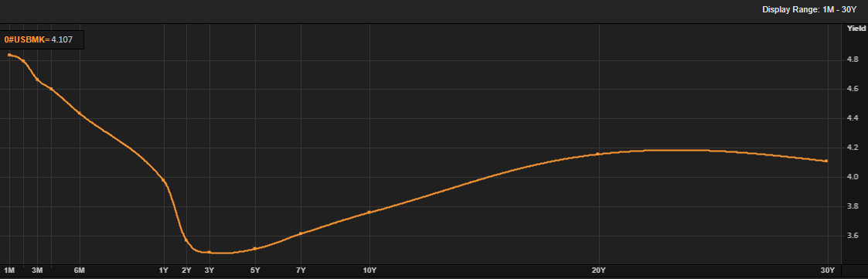Select the 3Y tenor axis label
868x279 pixels.
pos(209,270)
